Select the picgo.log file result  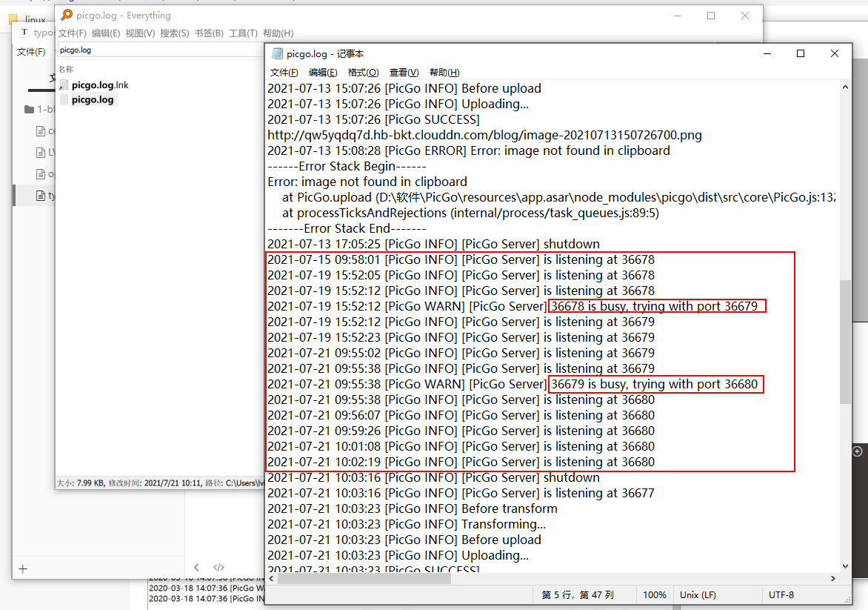92,100
